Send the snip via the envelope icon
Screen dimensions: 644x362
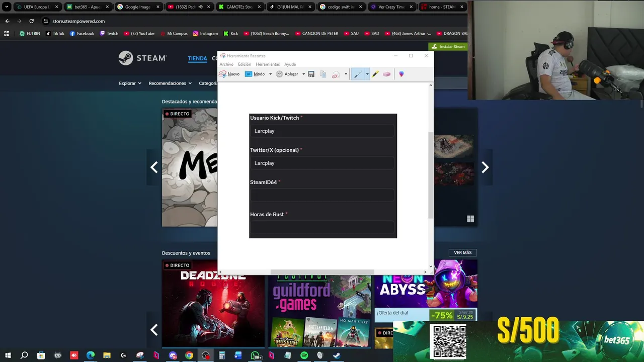coord(336,74)
